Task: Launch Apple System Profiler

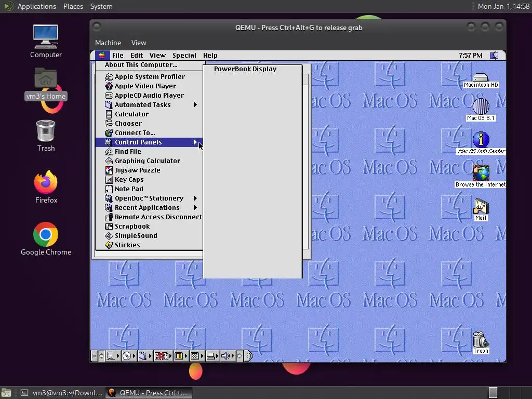Action: tap(149, 77)
